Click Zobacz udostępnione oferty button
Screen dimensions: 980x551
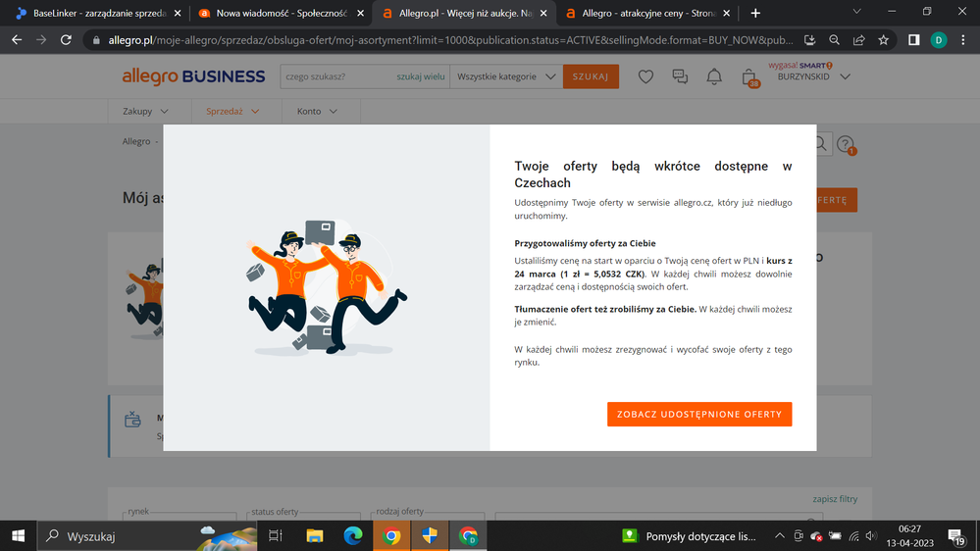click(x=698, y=414)
